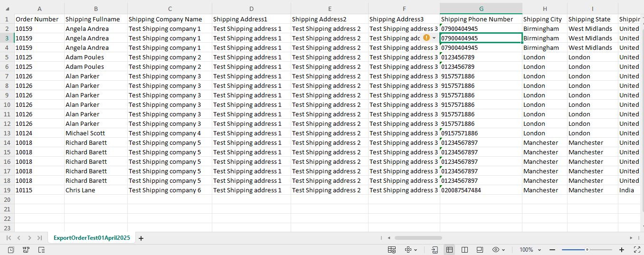Select the ExportOrderTest01April2025 sheet tab
This screenshot has height=255, width=644.
(x=92, y=238)
